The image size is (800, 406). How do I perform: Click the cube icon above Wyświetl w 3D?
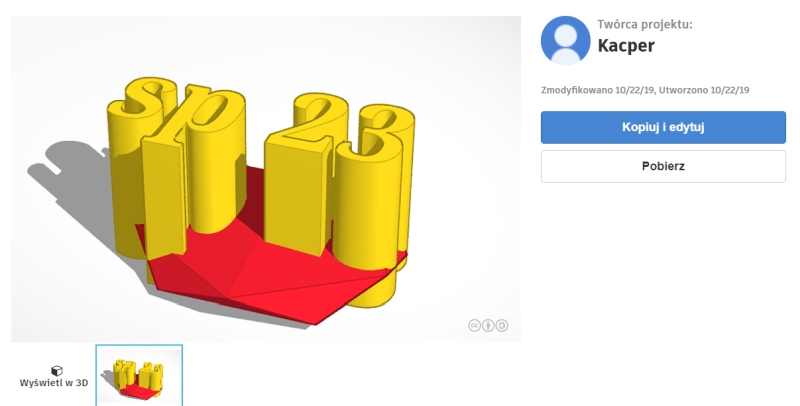pos(57,371)
